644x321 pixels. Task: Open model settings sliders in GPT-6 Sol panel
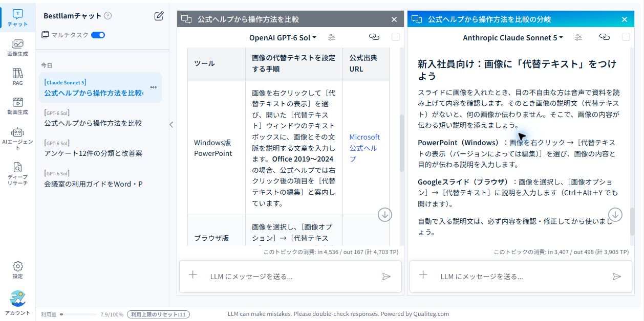(x=332, y=37)
